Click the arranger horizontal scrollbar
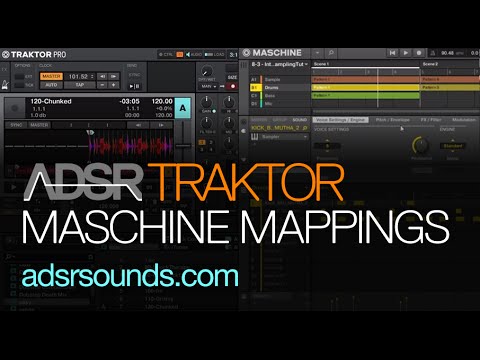The image size is (480, 360). 395,111
